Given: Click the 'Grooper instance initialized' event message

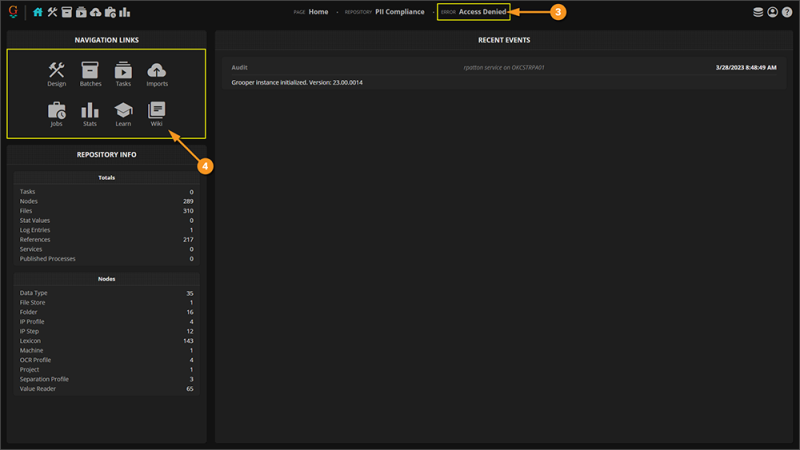Looking at the screenshot, I should click(x=297, y=82).
